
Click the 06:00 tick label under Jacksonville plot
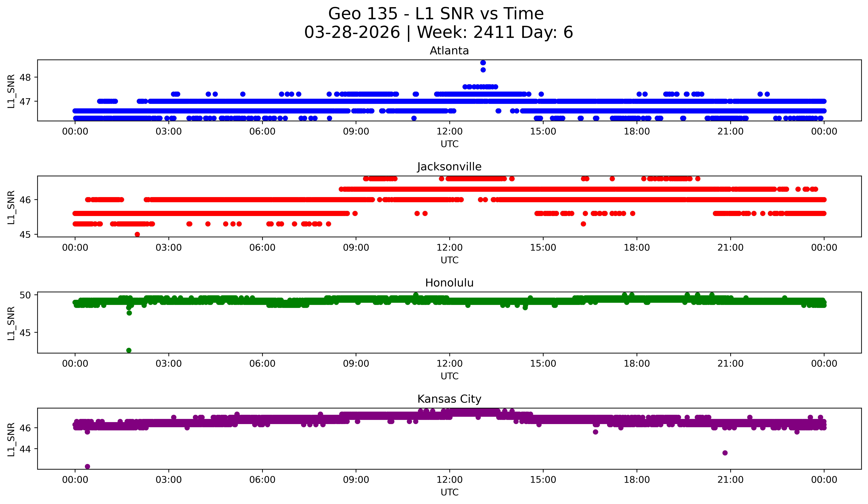tap(262, 247)
